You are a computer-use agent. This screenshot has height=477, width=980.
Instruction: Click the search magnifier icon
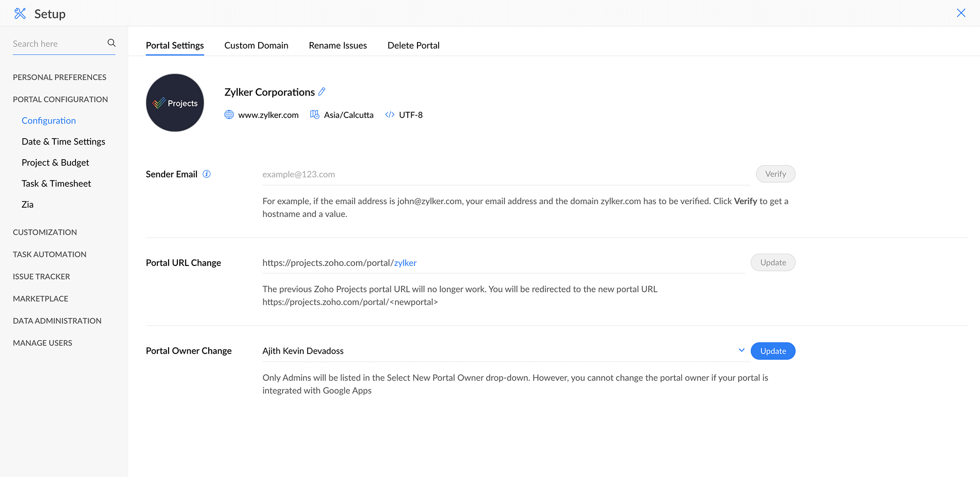[112, 43]
